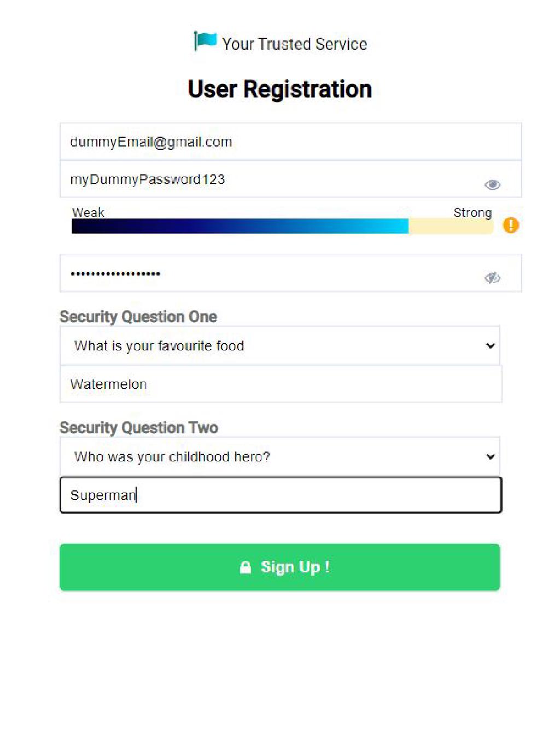
Task: Click the User Registration heading
Action: 279,89
